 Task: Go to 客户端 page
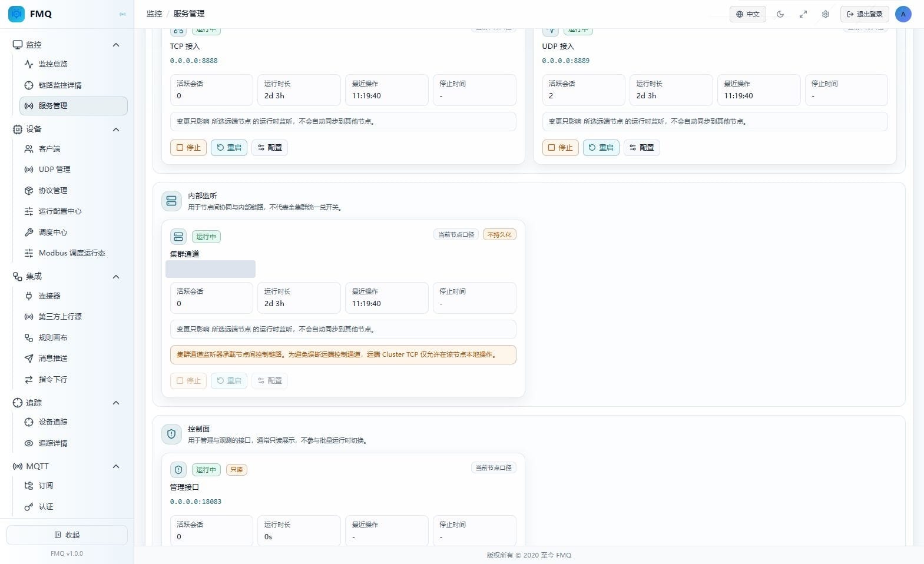coord(74,149)
